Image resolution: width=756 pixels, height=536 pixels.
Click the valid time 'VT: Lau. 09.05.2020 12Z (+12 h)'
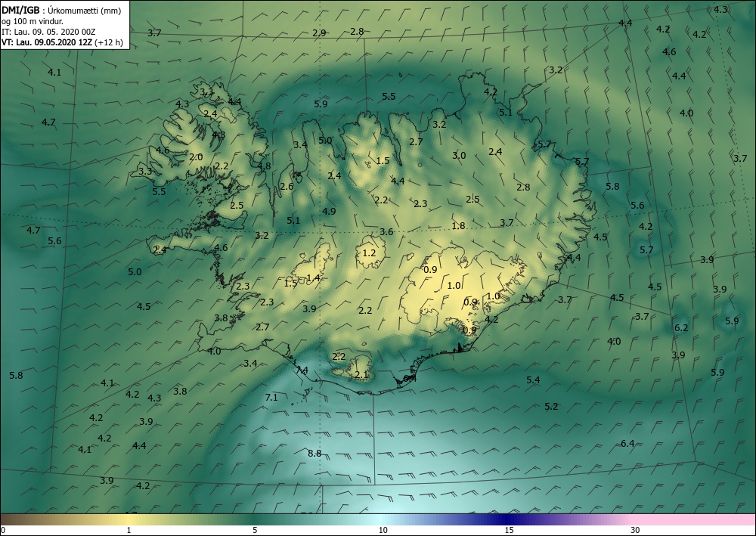[62, 42]
